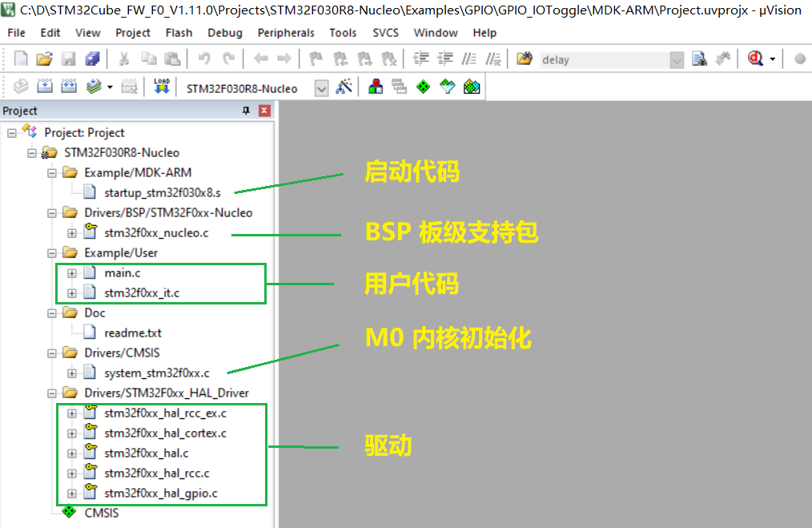
Task: Open the SVCS menu
Action: pyautogui.click(x=386, y=33)
